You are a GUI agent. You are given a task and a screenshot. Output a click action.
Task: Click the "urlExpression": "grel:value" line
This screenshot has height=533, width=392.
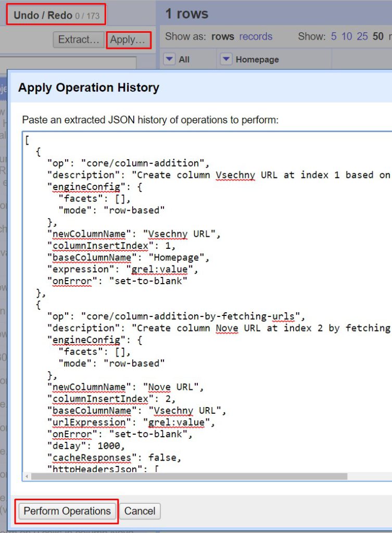click(131, 423)
